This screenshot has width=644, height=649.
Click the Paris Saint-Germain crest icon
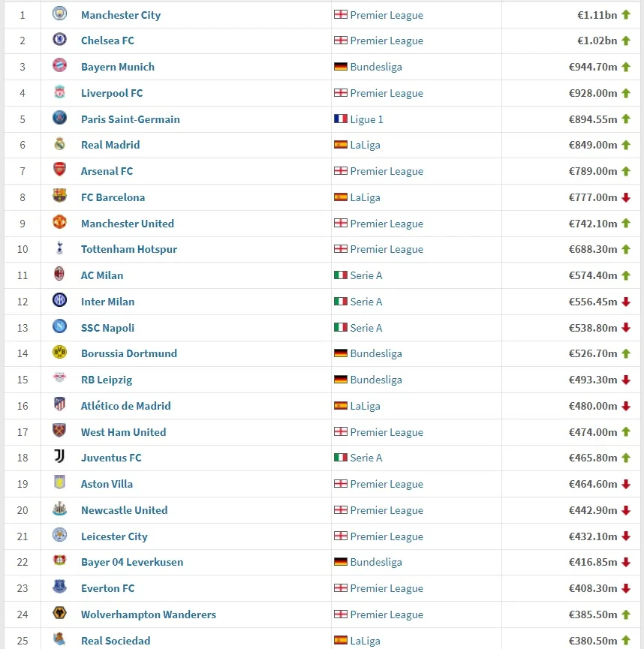click(x=59, y=119)
